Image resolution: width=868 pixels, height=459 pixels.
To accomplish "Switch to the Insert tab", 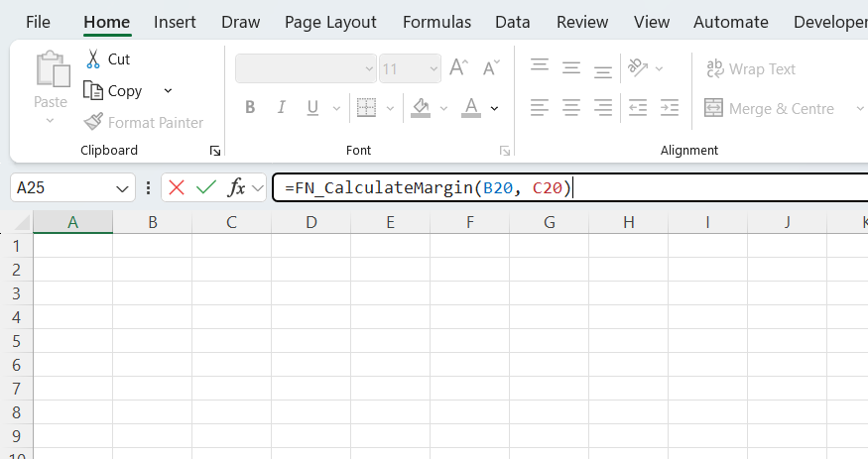I will 175,22.
